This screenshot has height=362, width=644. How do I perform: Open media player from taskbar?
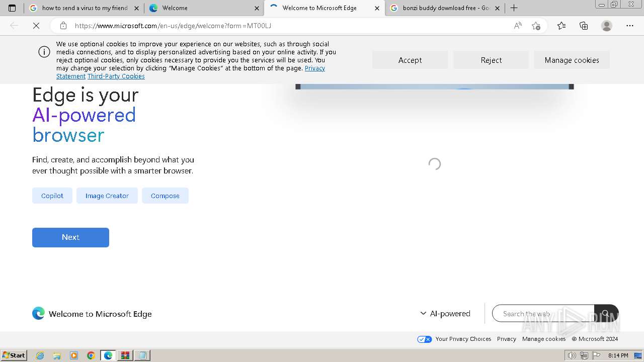tap(74, 355)
